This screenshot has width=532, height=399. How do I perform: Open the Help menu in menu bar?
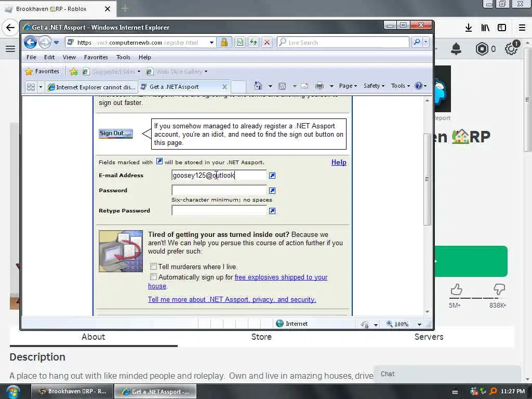tap(145, 57)
